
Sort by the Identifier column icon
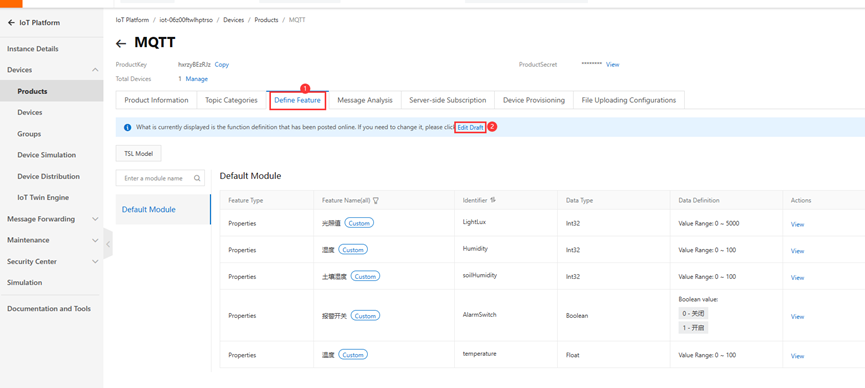[x=493, y=200]
